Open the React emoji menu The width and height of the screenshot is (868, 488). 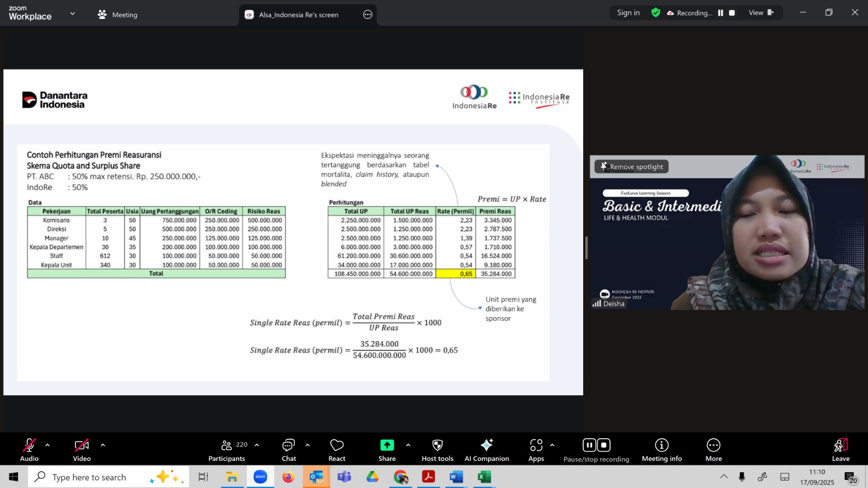[x=337, y=450]
